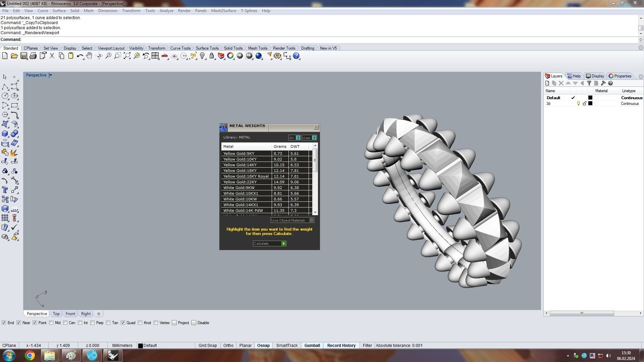Toggle the 3d layer lightbulb visibility
The image size is (644, 362).
tap(578, 104)
